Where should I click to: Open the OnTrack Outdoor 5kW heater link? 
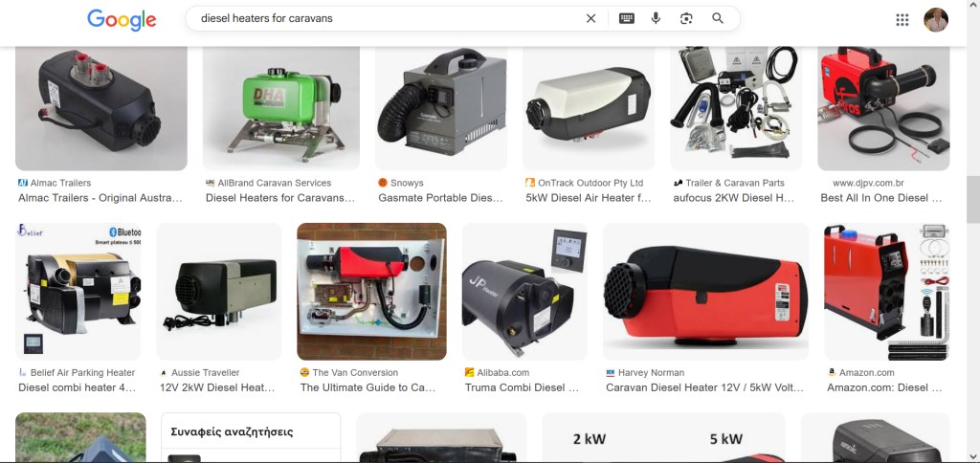[588, 198]
